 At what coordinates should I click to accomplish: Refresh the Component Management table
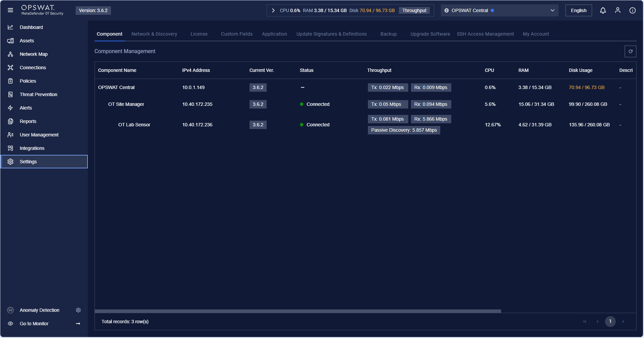tap(630, 51)
